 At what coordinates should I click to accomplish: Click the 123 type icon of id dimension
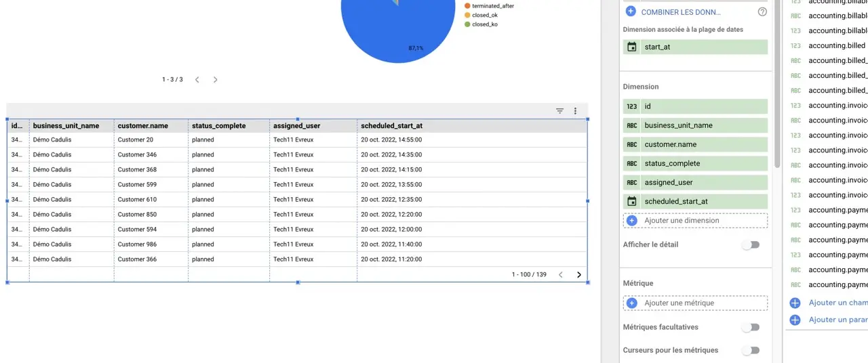(632, 106)
